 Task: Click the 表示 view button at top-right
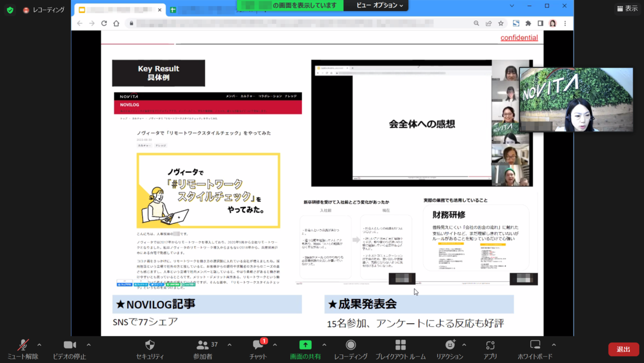pyautogui.click(x=627, y=9)
